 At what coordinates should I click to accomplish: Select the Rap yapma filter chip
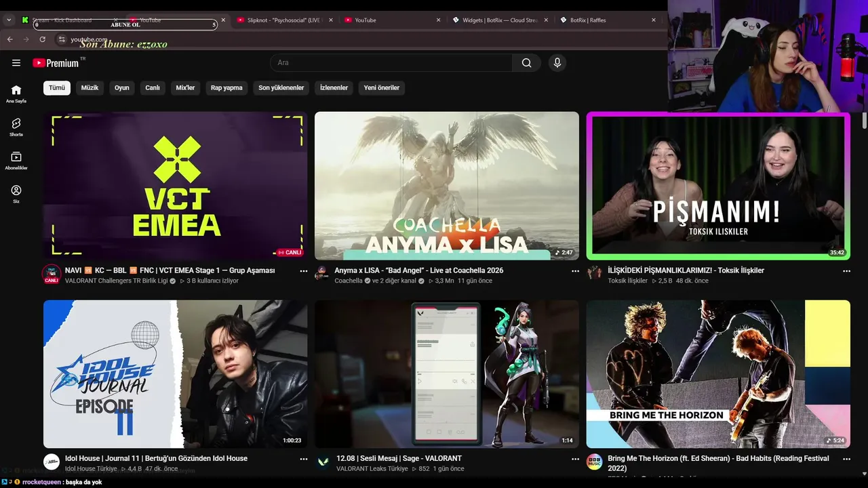tap(226, 88)
